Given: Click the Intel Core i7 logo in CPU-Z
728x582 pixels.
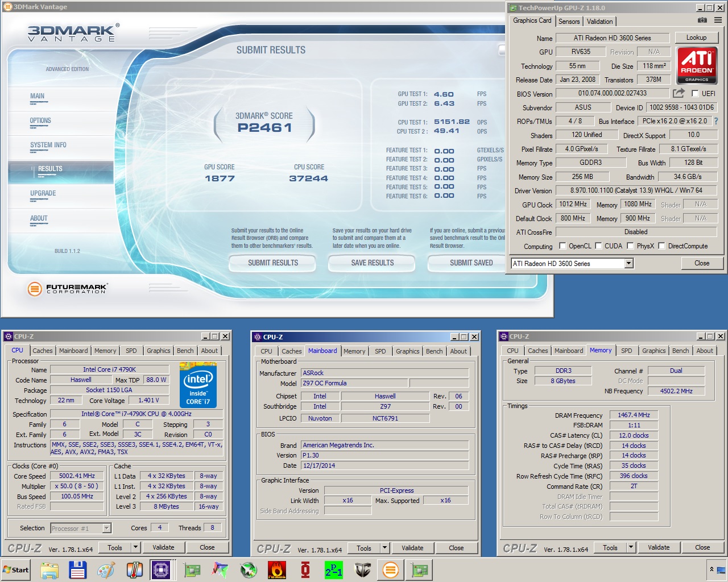Looking at the screenshot, I should click(198, 386).
